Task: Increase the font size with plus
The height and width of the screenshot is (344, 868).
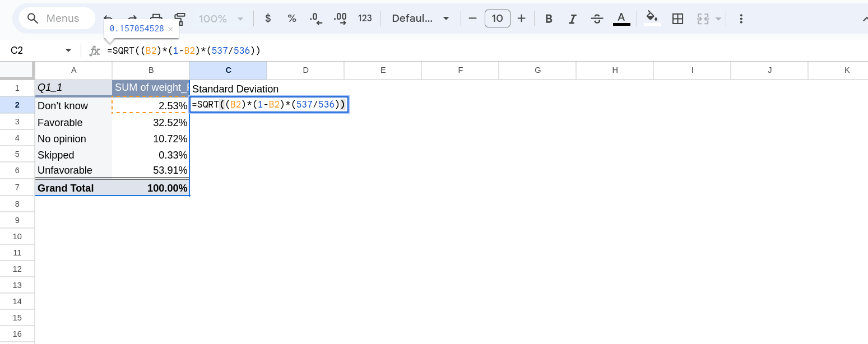Action: coord(521,18)
